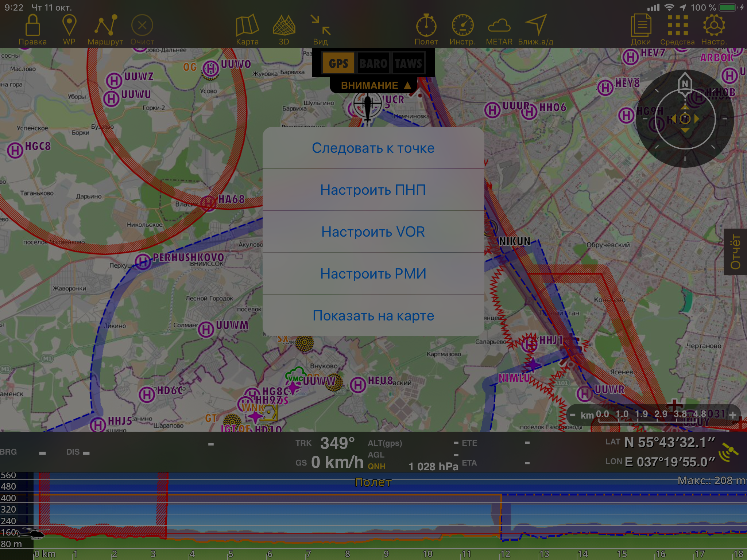The width and height of the screenshot is (747, 560).
Task: Toggle TAWS terrain warning
Action: coord(408,63)
